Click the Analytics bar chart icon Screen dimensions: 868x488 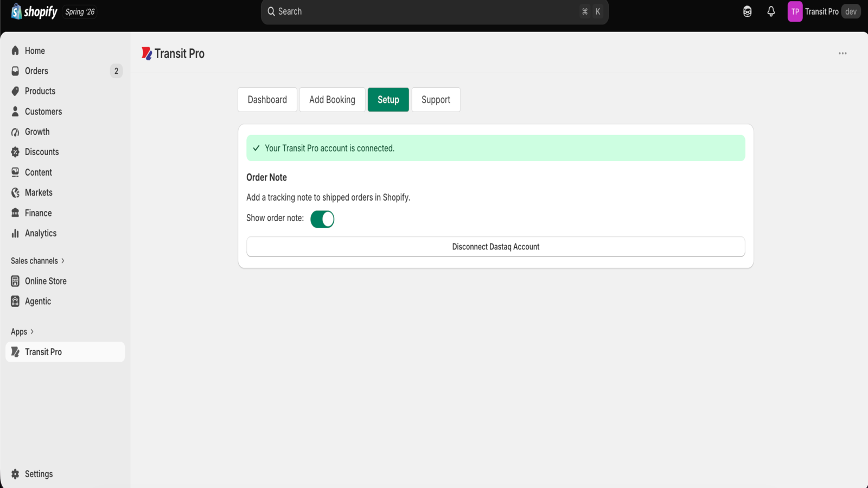(x=15, y=233)
